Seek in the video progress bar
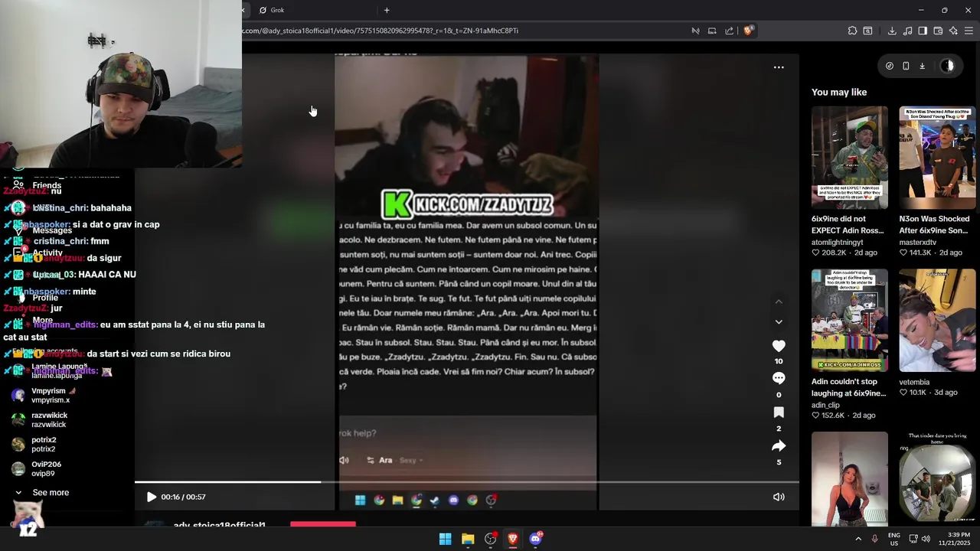Viewport: 980px width, 551px height. coord(467,482)
